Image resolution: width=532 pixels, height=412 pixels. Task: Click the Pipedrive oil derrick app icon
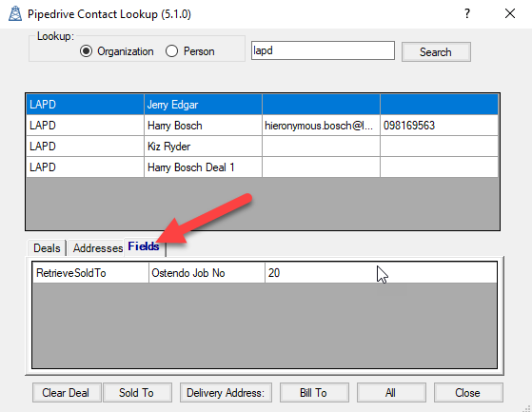click(x=15, y=14)
